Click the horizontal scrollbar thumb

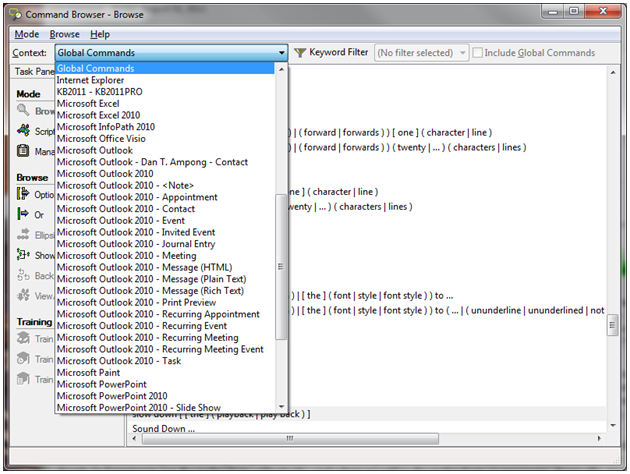(290, 438)
